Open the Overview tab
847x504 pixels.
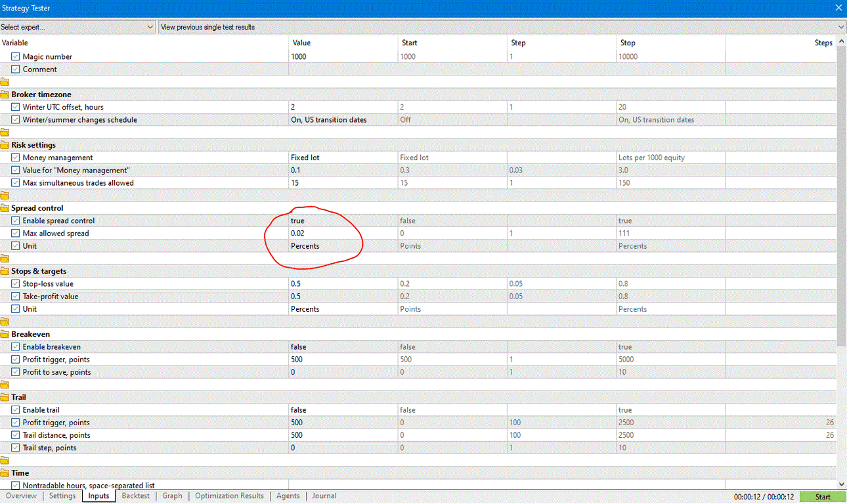click(x=21, y=496)
